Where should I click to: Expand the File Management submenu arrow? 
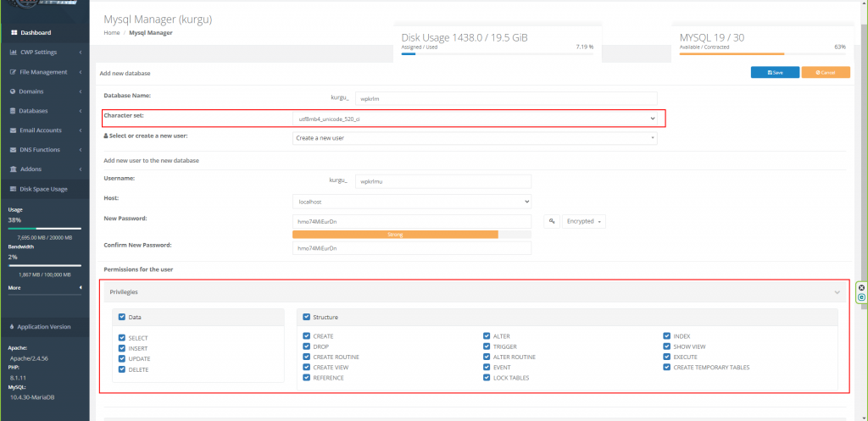(81, 72)
